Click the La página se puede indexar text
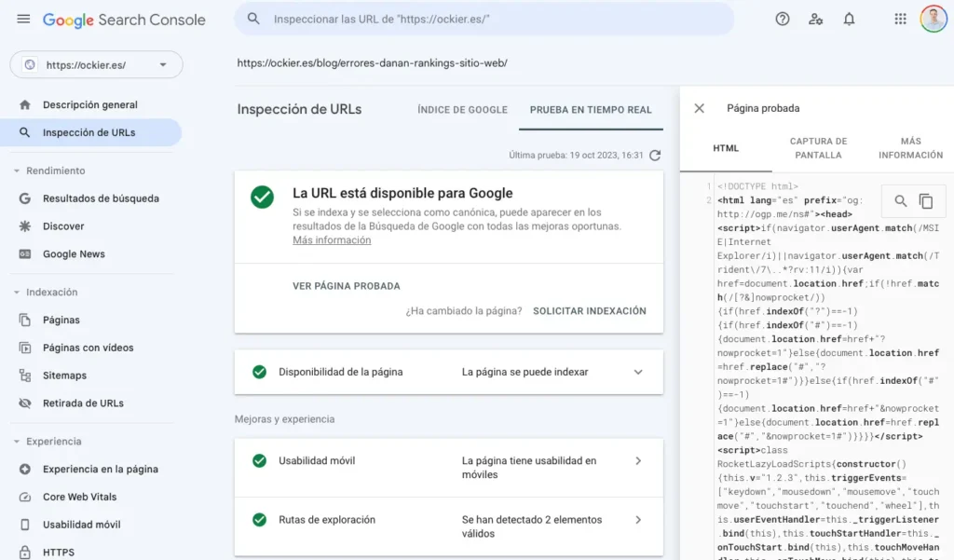The image size is (954, 560). pyautogui.click(x=525, y=372)
